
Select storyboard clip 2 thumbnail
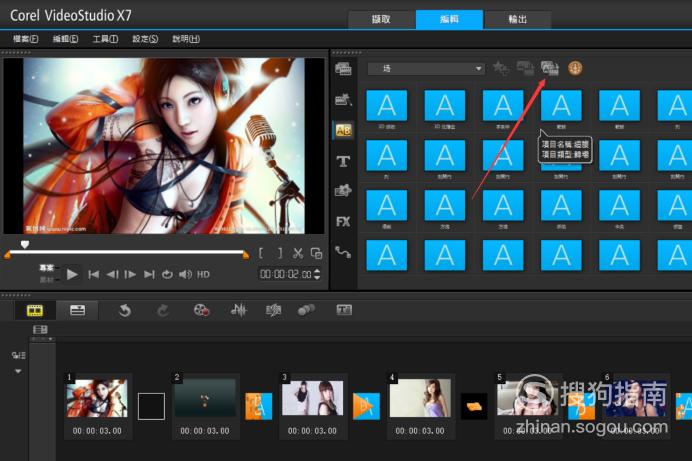coord(205,397)
